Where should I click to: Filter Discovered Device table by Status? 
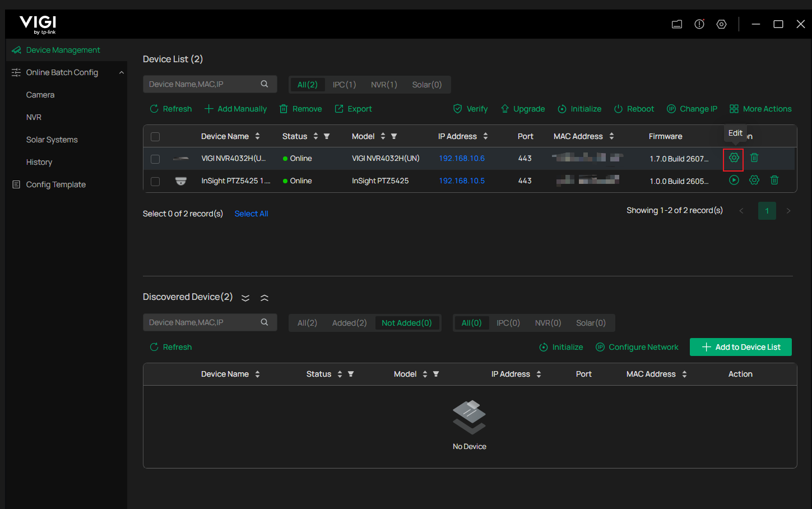click(x=351, y=374)
